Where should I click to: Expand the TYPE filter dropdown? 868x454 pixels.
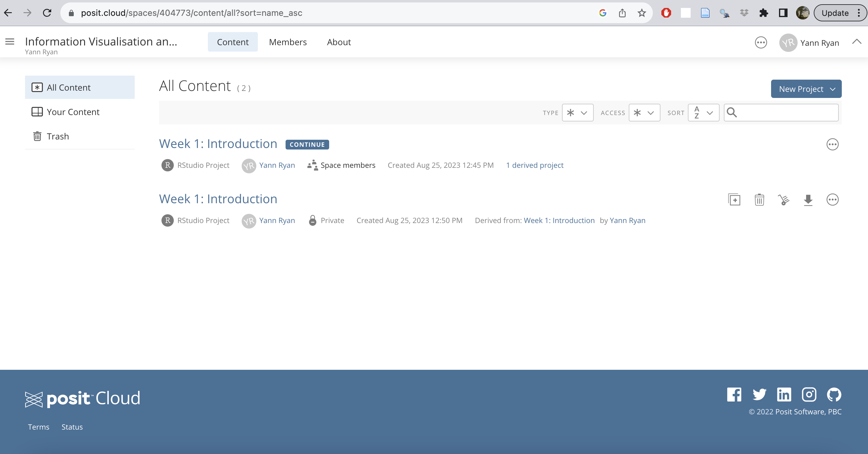click(578, 113)
